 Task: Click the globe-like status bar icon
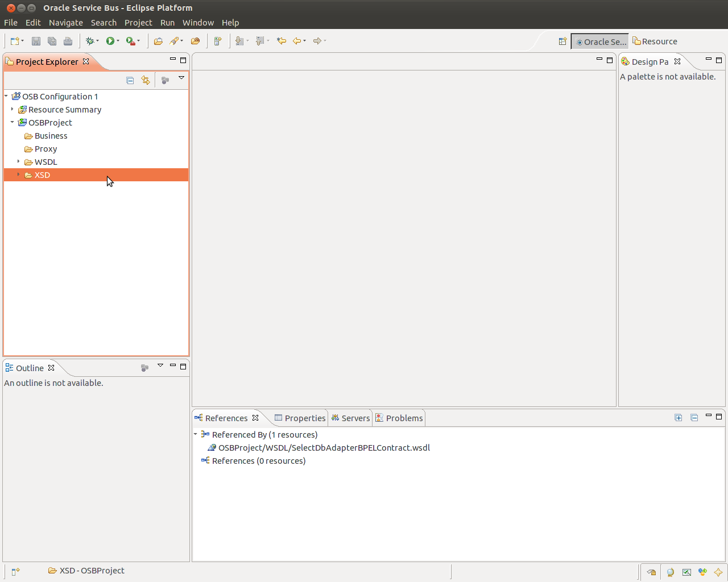[x=671, y=572]
